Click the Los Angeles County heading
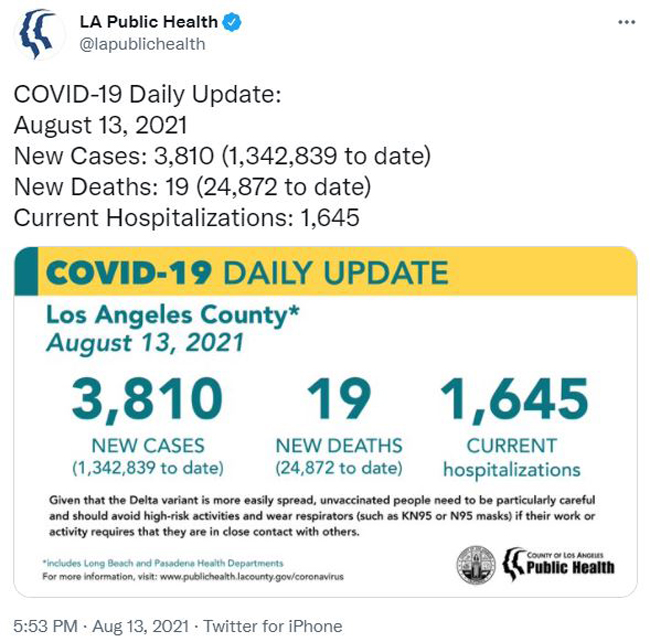The image size is (650, 642). point(172,315)
